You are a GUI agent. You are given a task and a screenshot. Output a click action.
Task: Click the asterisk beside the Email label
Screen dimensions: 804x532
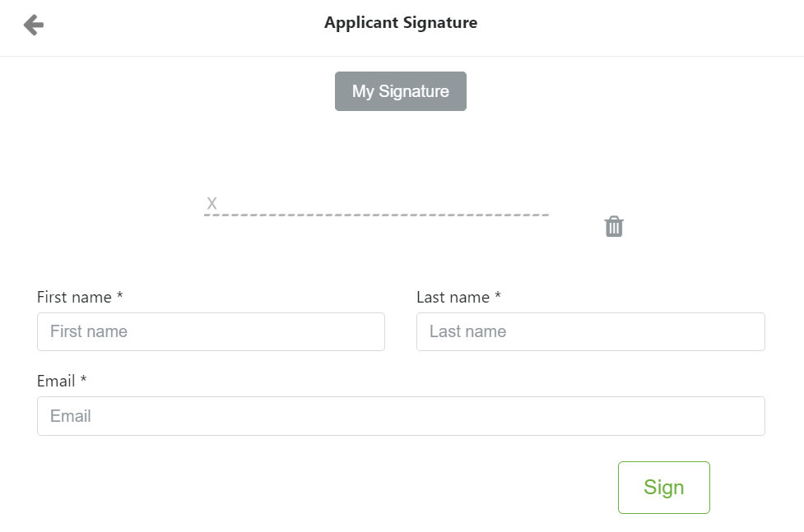coord(84,379)
